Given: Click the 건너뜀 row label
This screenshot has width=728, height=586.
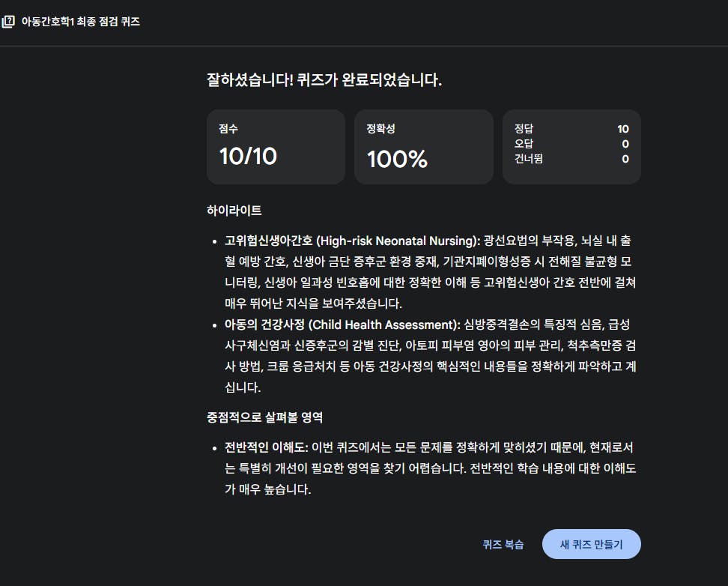Looking at the screenshot, I should click(528, 158).
